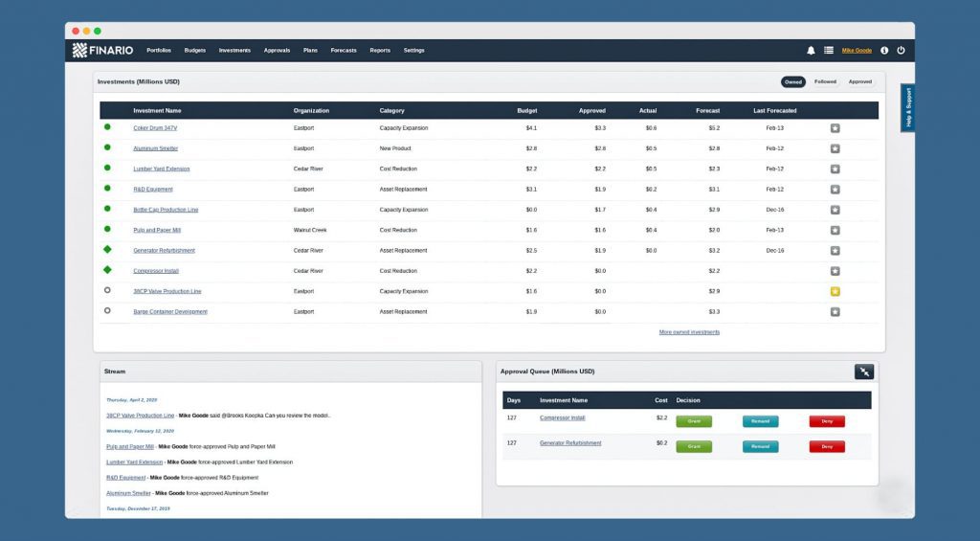Screen dimensions: 980x541
Task: Star the Pulp and Paper Mill investment
Action: tap(835, 230)
